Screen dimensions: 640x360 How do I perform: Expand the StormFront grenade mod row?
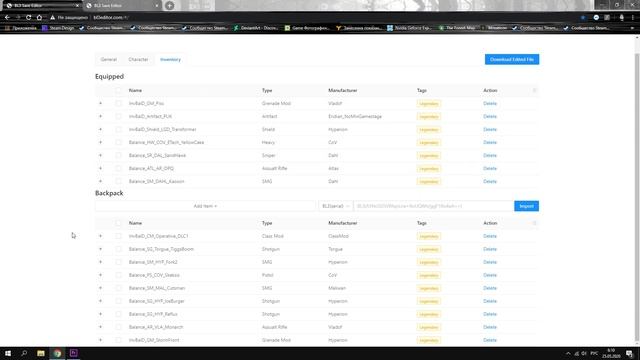click(x=100, y=340)
